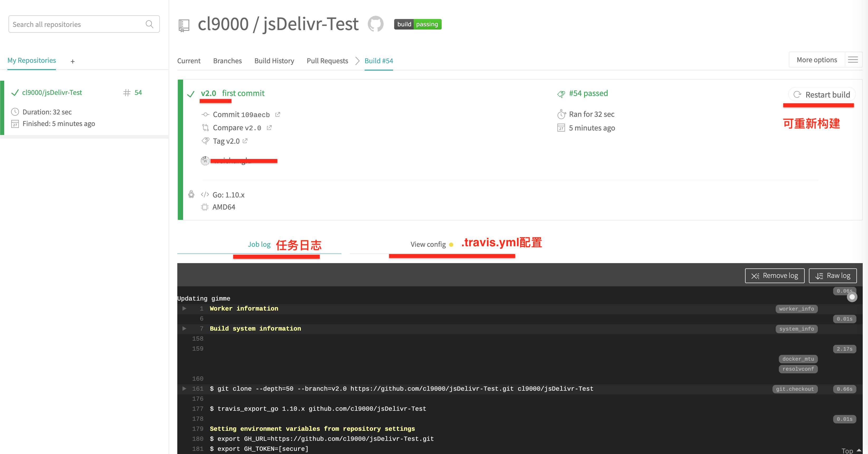Click the stopwatch icon by Ran for
This screenshot has width=868, height=454.
click(561, 114)
